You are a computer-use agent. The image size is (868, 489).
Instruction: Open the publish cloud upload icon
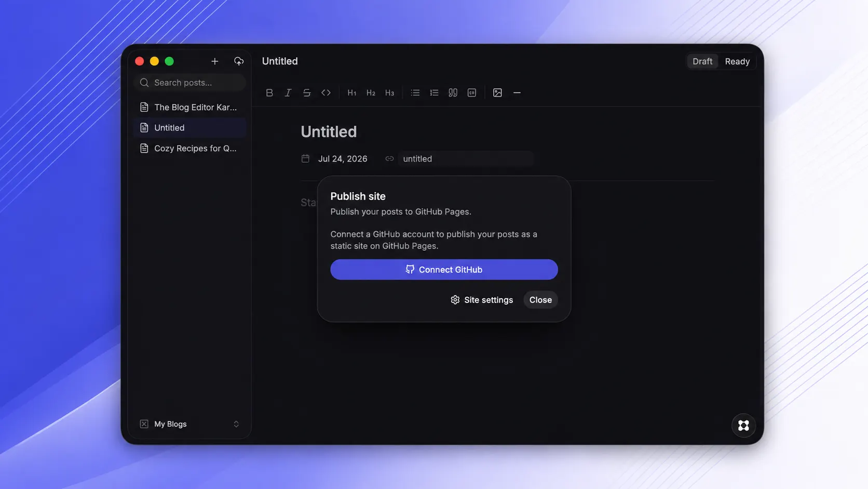239,61
